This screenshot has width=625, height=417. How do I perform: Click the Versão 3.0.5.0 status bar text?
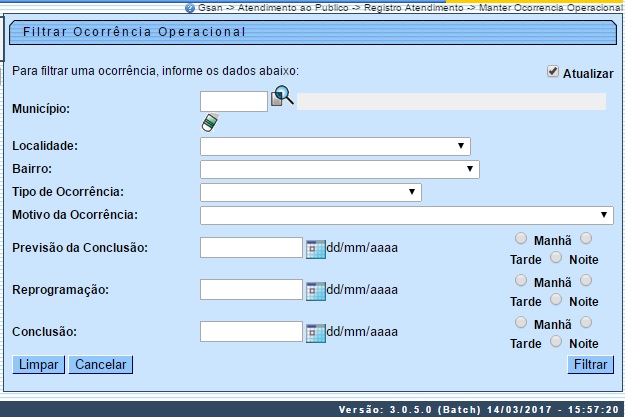478,409
